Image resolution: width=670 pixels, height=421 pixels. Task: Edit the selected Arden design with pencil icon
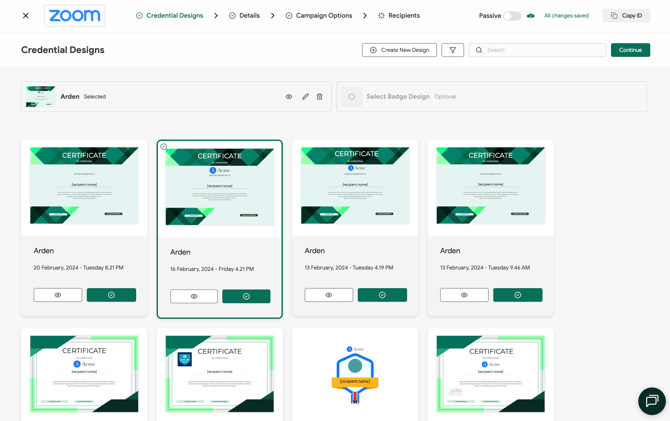tap(305, 97)
